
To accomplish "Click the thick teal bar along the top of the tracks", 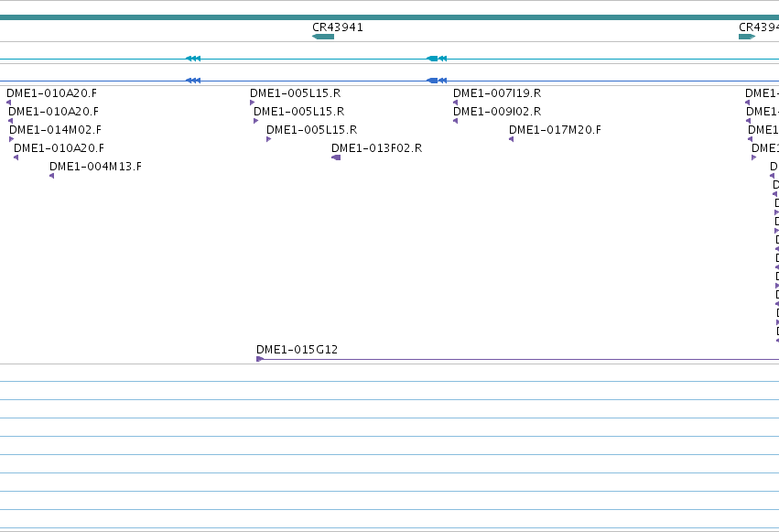I will tap(390, 17).
